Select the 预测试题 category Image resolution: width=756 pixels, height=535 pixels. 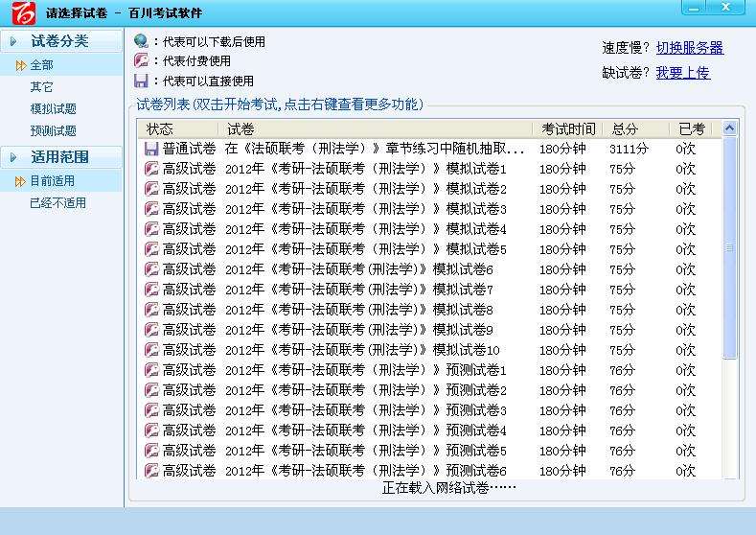(x=53, y=130)
